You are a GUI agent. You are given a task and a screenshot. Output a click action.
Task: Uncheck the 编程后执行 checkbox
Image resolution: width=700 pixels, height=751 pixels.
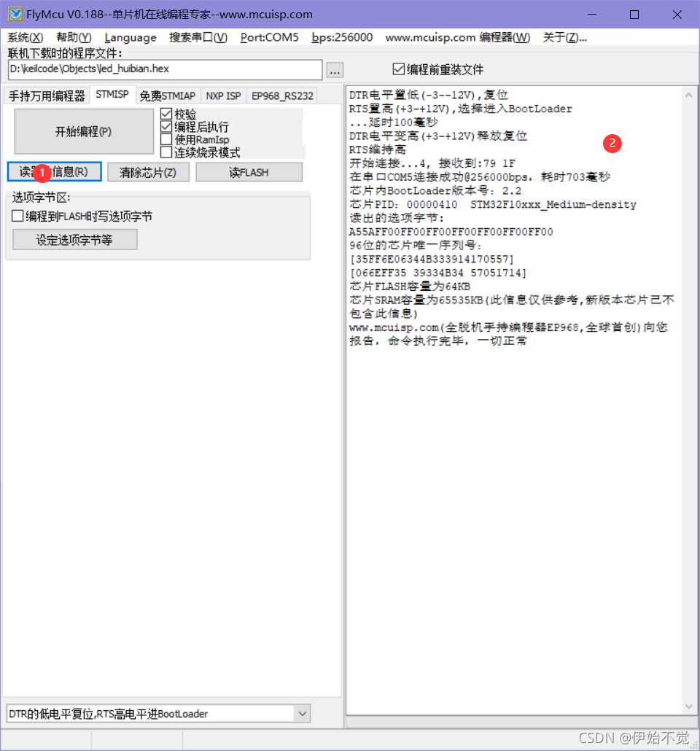166,125
